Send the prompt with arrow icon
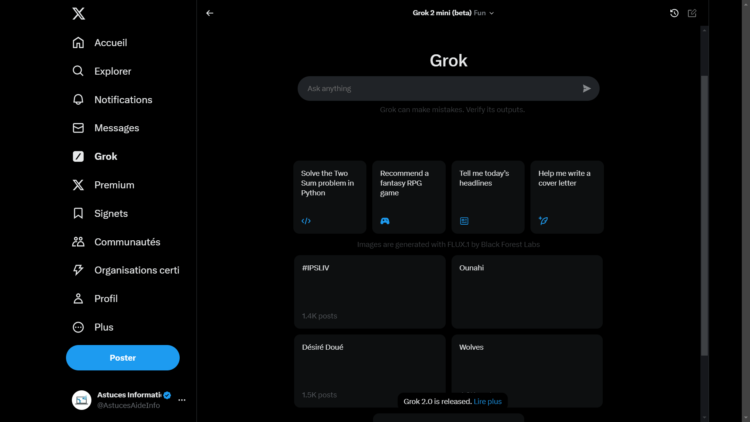Screen dimensions: 750x422 click(586, 89)
